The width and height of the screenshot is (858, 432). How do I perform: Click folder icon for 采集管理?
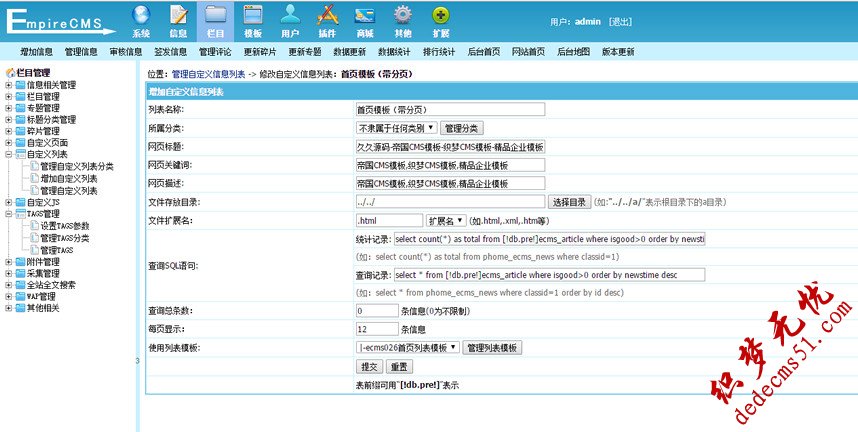point(21,273)
